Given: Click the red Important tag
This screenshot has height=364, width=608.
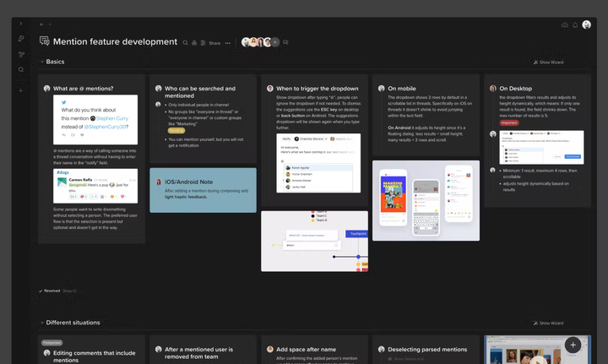Looking at the screenshot, I should click(x=509, y=123).
